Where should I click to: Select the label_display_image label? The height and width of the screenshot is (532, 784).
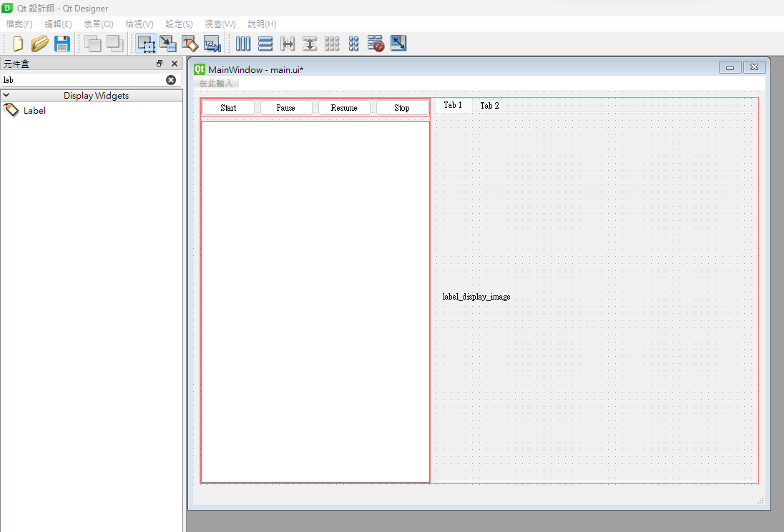[x=476, y=297]
